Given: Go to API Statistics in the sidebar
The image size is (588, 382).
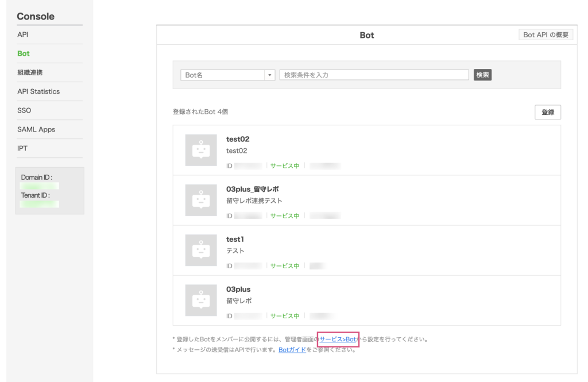Looking at the screenshot, I should (38, 91).
